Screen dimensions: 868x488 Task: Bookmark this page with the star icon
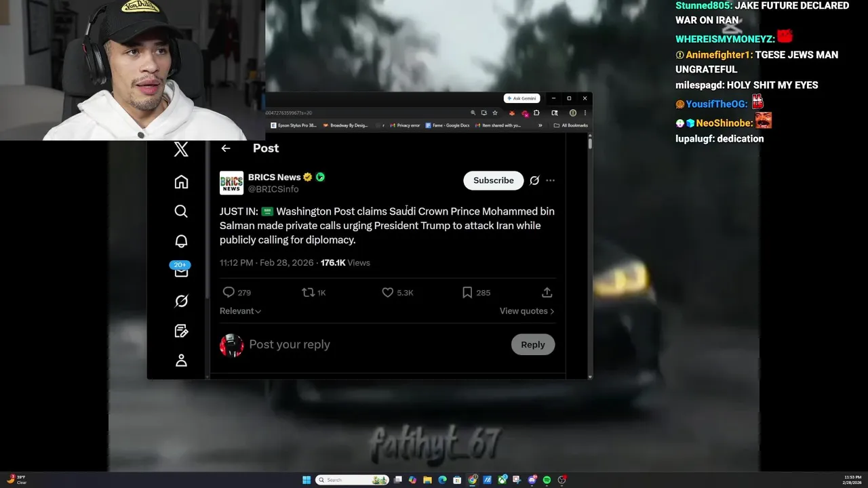coord(495,113)
